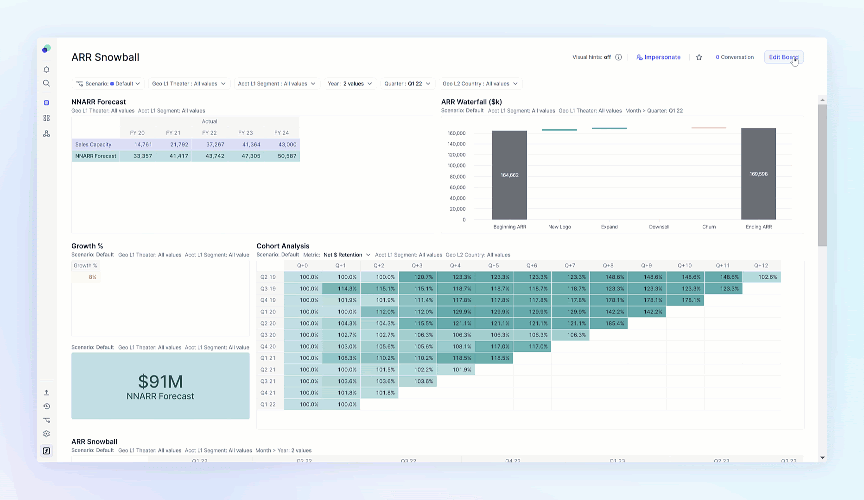864x500 pixels.
Task: Open the Scenario Default dropdown
Action: tap(108, 84)
